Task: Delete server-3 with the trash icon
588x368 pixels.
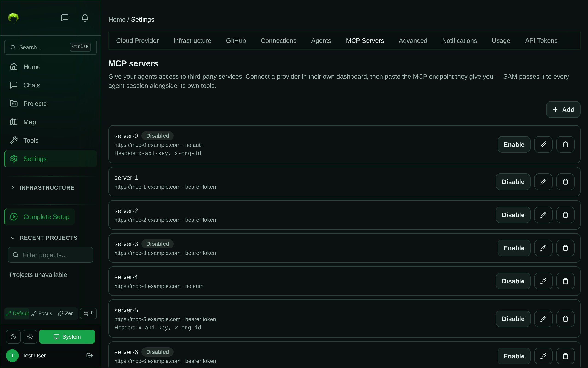Action: coord(565,248)
